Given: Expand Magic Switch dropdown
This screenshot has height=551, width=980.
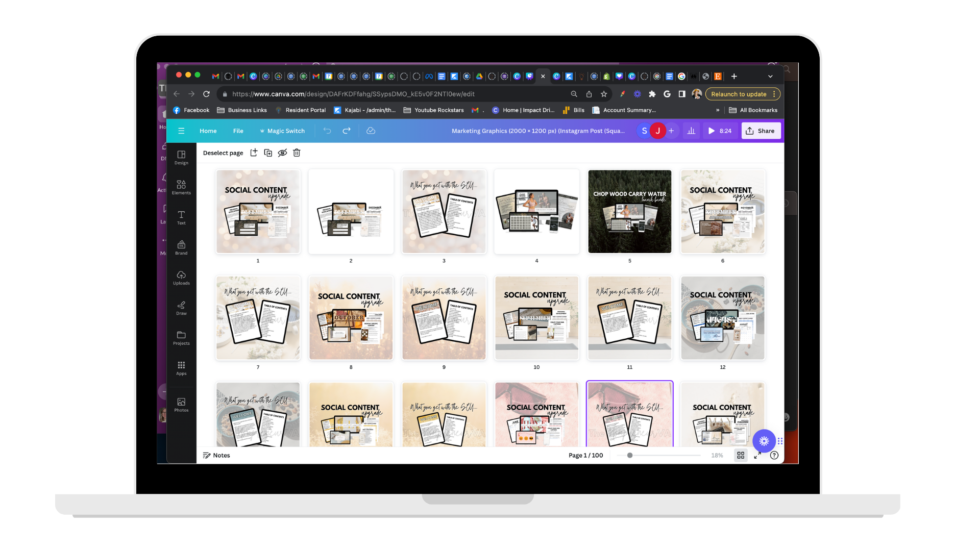Looking at the screenshot, I should [282, 131].
